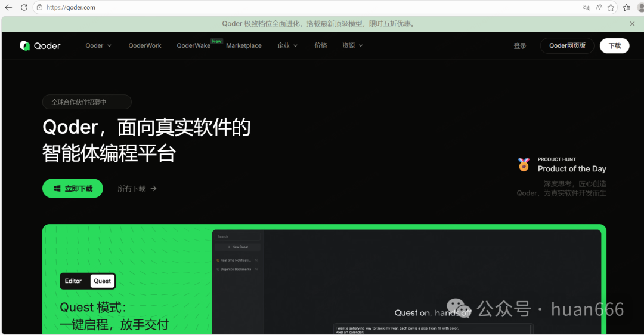Click the Qoder logo in the navbar
The width and height of the screenshot is (644, 335).
coord(41,45)
